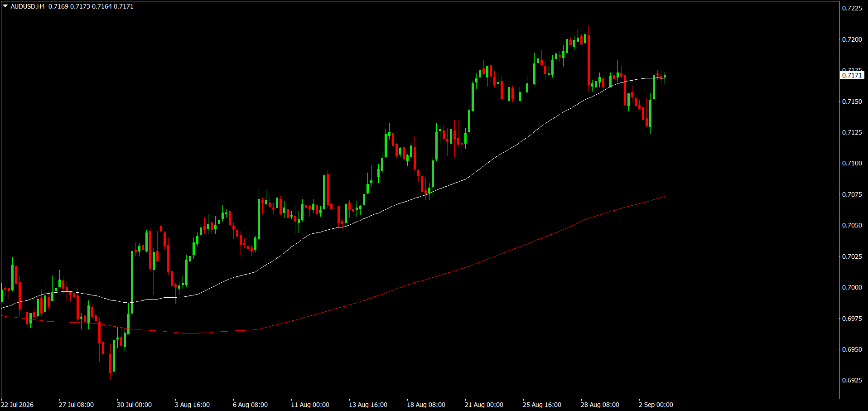Screen dimensions: 868x411
Task: Click the current price label 0.7171
Action: (x=852, y=75)
